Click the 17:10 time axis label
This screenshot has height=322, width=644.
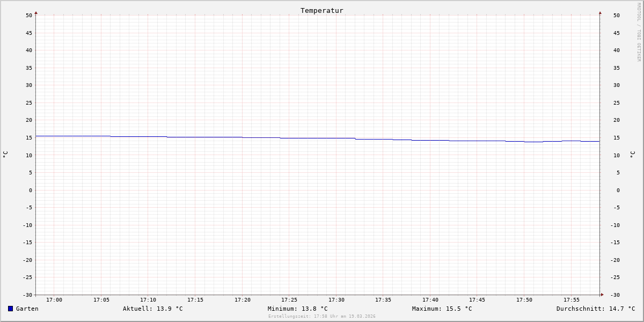[148, 300]
